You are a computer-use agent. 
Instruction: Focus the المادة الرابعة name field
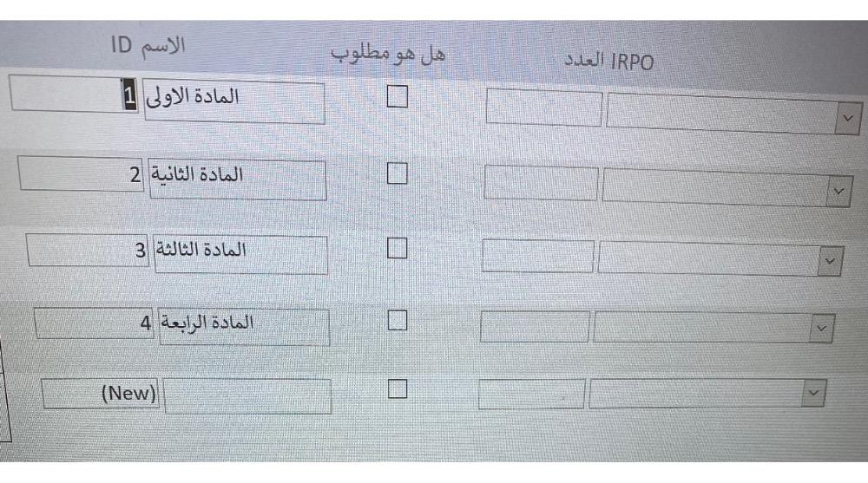click(243, 324)
